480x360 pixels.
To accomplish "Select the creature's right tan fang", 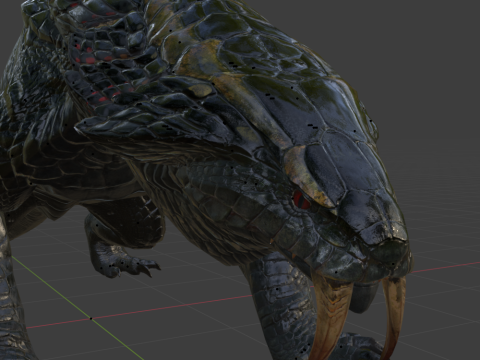I will (394, 317).
